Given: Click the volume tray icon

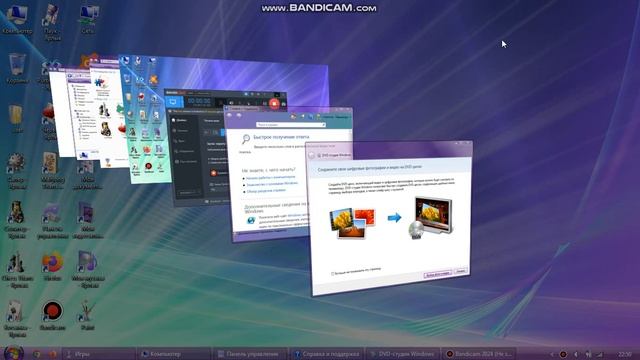Looking at the screenshot, I should click(x=576, y=354).
